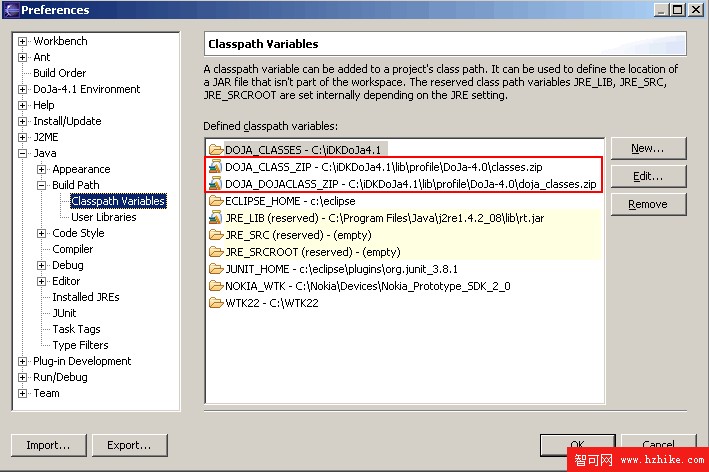The image size is (709, 472).
Task: Open Task Tags preferences page
Action: pyautogui.click(x=76, y=329)
